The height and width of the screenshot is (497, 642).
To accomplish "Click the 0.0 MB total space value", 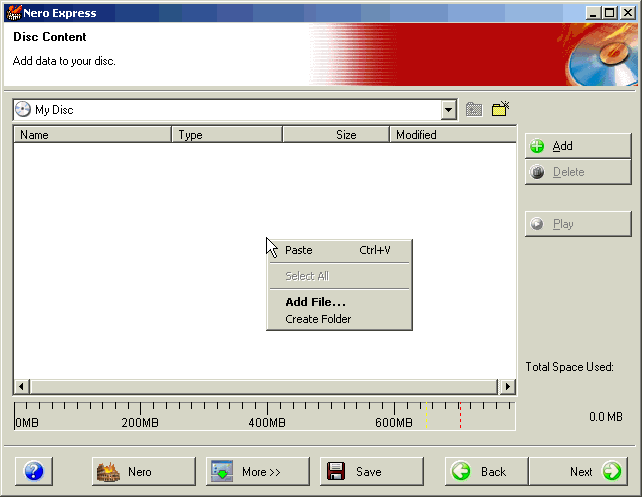I will tap(606, 417).
